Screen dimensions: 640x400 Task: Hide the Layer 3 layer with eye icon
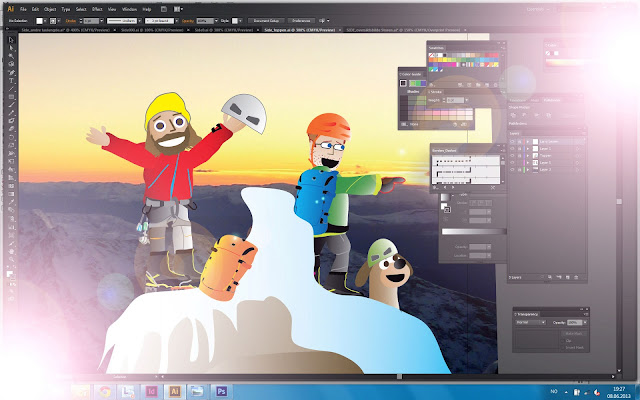[512, 169]
